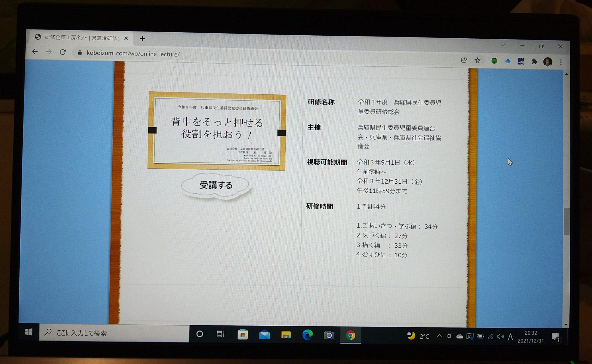Screen dimensions: 592x364
Task: Click the 2.気づく編 27分 line
Action: 382,236
